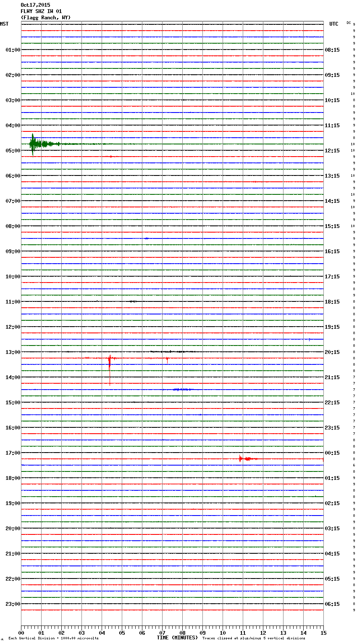Select the 03:00 MST hour label
Viewport: 357px width, 644px height.
coord(13,100)
